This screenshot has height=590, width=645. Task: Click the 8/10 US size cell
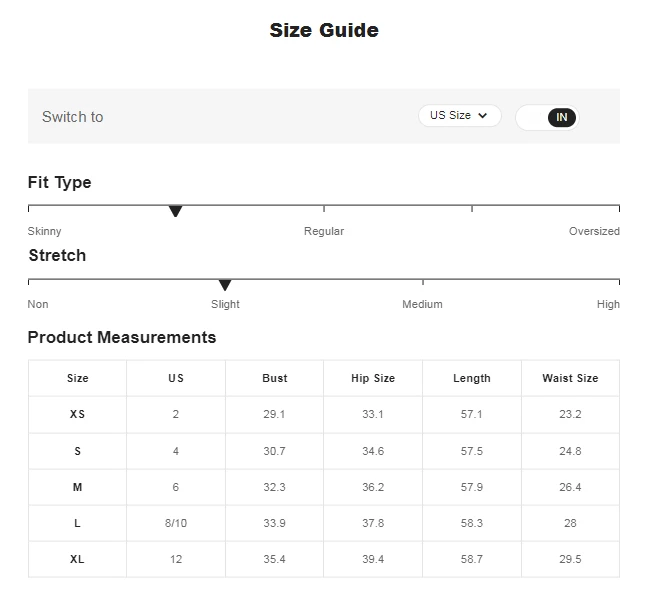(176, 523)
